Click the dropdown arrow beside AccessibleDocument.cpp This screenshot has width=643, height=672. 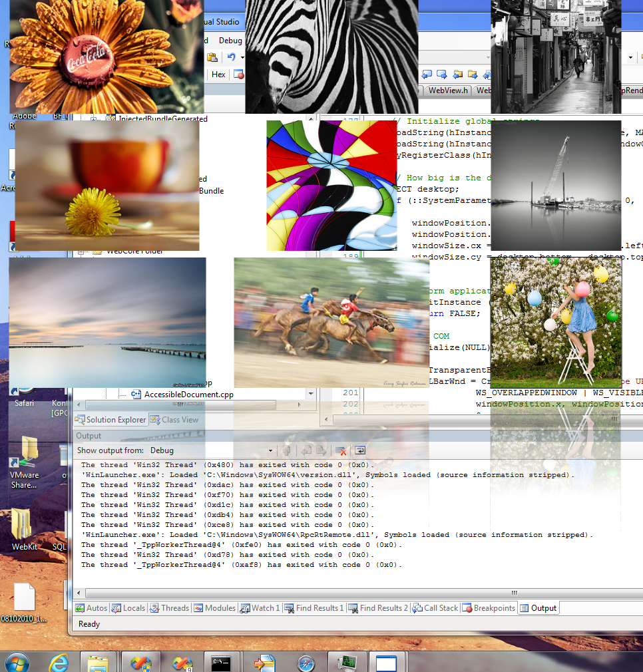click(x=311, y=393)
